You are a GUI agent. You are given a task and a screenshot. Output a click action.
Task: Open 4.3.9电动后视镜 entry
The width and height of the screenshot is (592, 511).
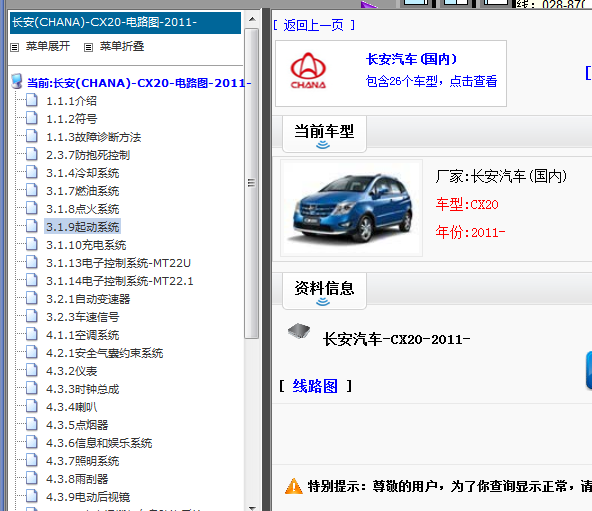(x=88, y=497)
